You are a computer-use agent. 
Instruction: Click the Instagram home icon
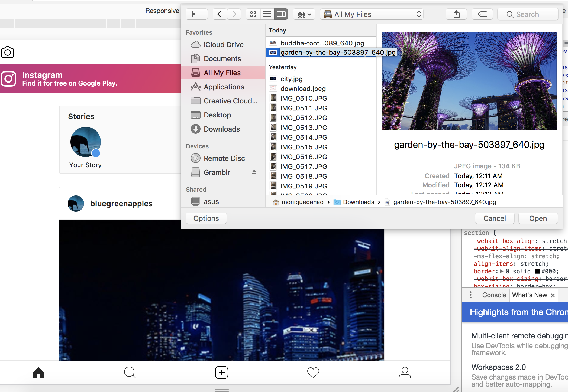pos(38,373)
